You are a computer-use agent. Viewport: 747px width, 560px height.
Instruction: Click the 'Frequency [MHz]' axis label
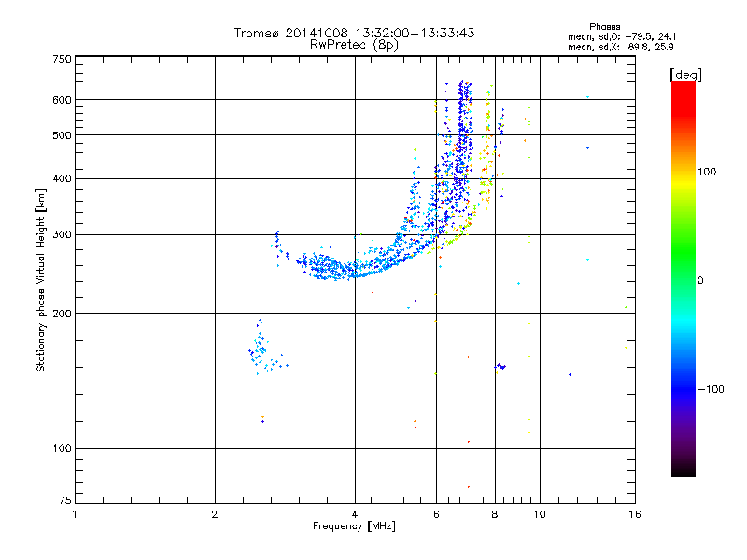coord(354,526)
